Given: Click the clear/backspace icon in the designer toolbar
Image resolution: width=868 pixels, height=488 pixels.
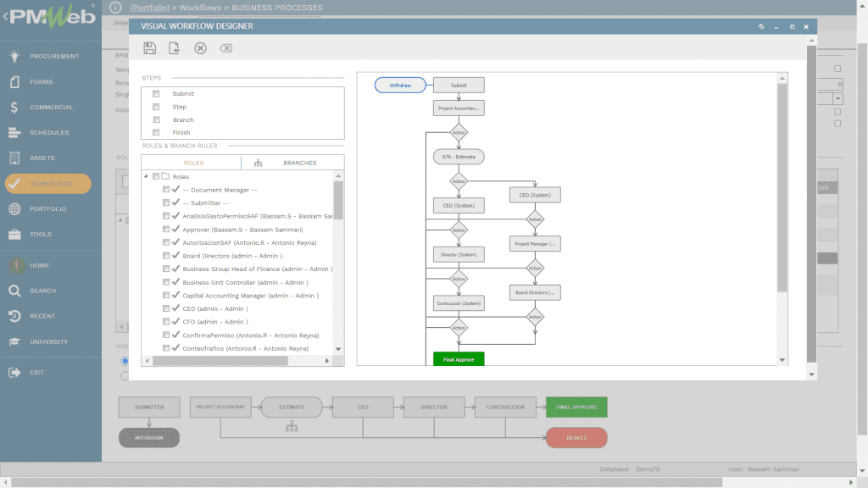Looking at the screenshot, I should tap(225, 48).
